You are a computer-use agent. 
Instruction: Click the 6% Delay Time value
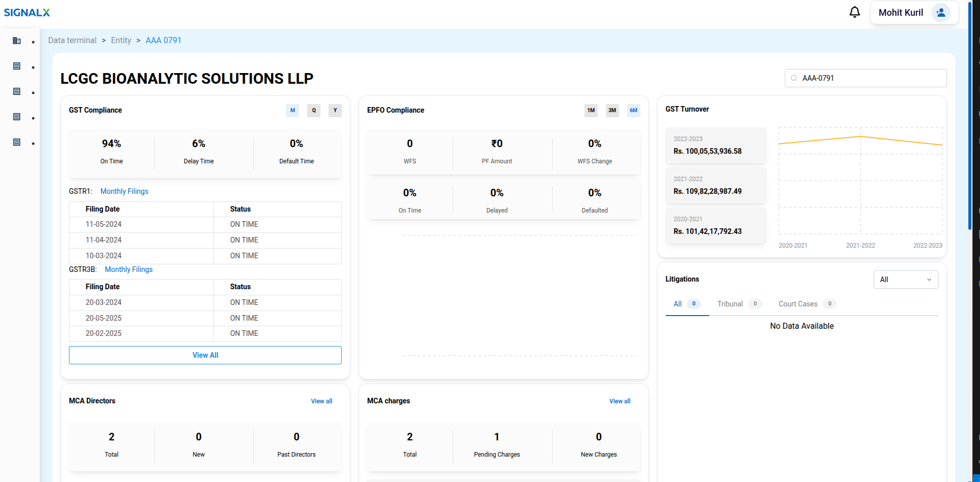click(199, 144)
